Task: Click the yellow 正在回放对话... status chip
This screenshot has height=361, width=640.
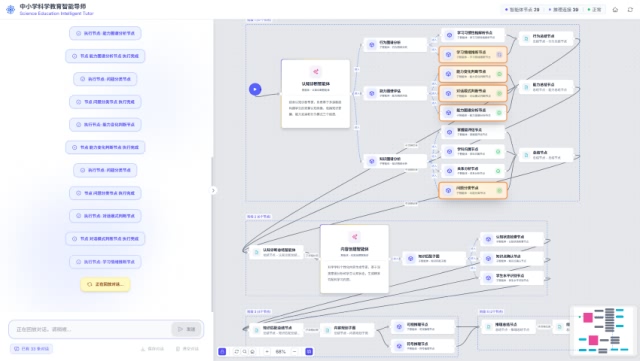Action: (x=105, y=284)
